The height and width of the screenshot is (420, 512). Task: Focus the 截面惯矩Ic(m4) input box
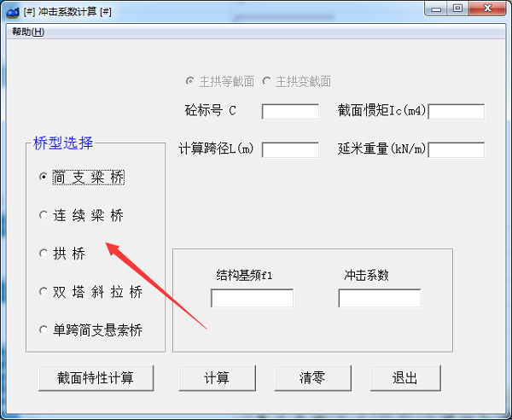(457, 112)
